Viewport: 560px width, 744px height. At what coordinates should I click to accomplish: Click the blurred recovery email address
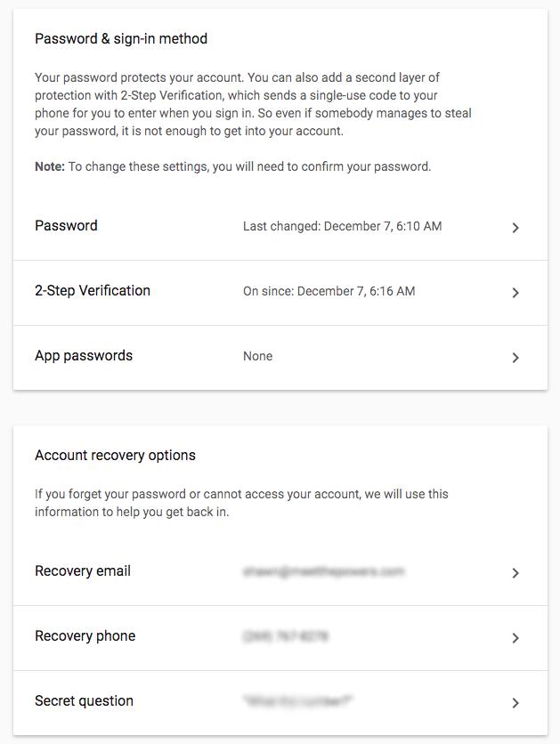click(323, 571)
